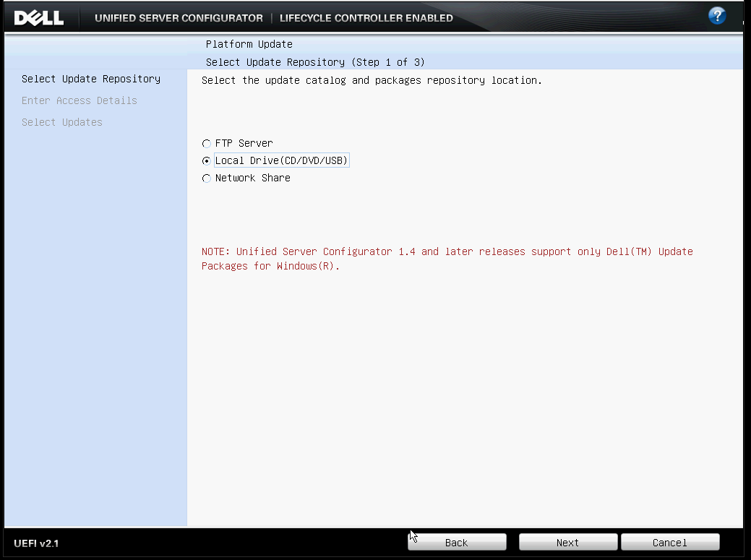
Task: Click the Dell logo in header
Action: (39, 18)
